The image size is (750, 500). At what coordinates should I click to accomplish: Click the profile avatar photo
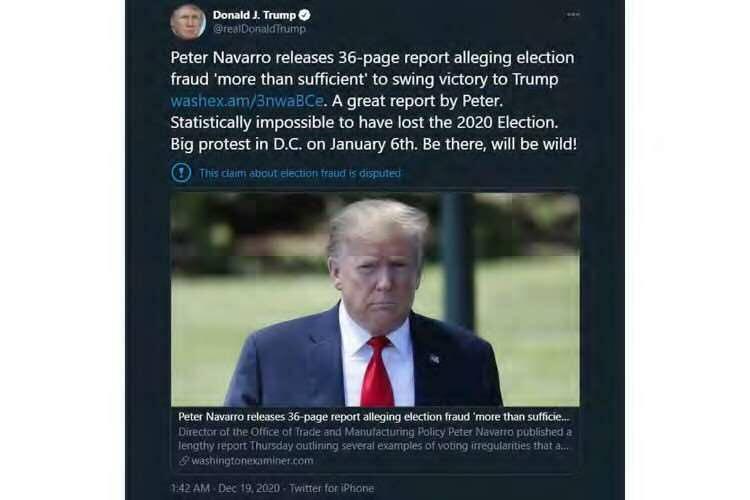coord(188,22)
